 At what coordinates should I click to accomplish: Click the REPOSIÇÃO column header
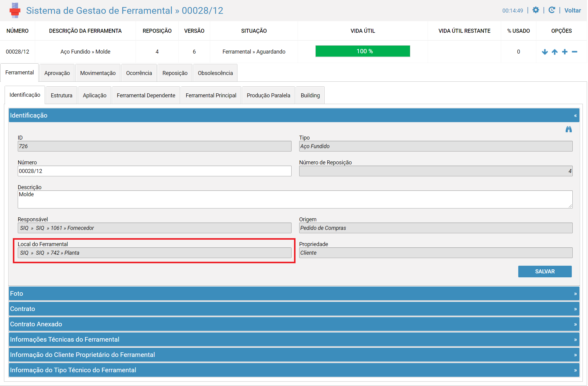pyautogui.click(x=157, y=31)
